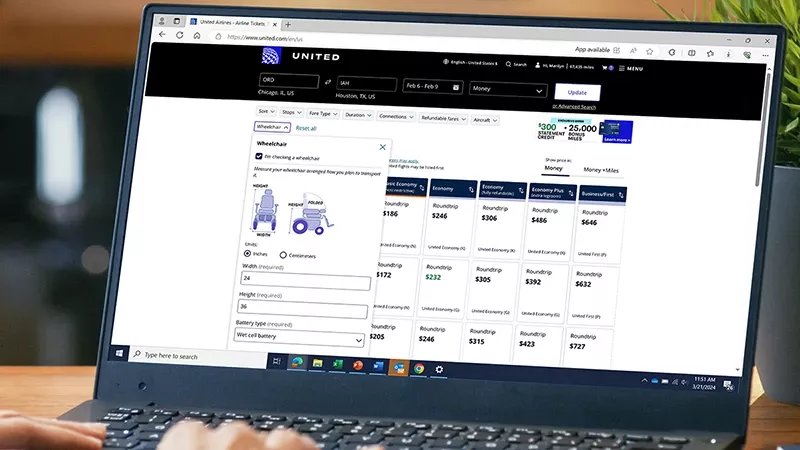Image resolution: width=800 pixels, height=450 pixels.
Task: Open the shopping cart icon
Action: point(605,67)
